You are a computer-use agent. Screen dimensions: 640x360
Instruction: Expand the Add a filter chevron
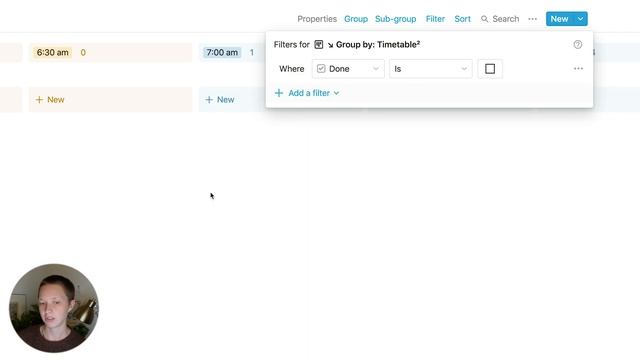336,93
